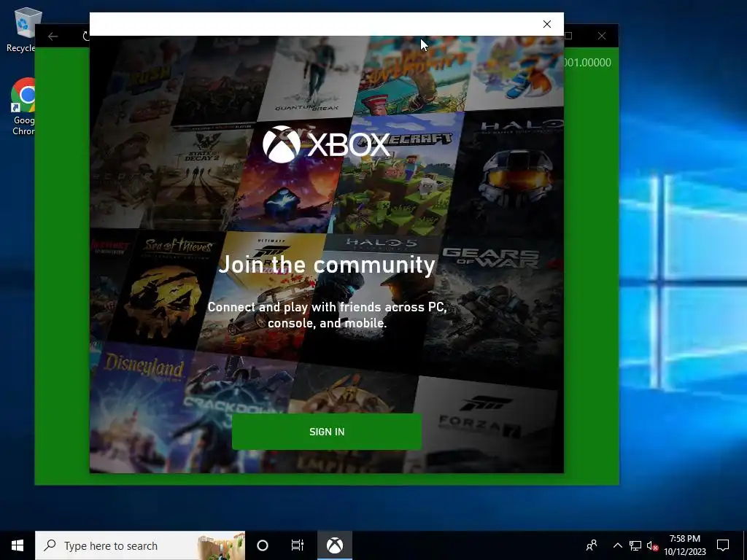
Task: Open Task View on the taskbar
Action: 298,545
